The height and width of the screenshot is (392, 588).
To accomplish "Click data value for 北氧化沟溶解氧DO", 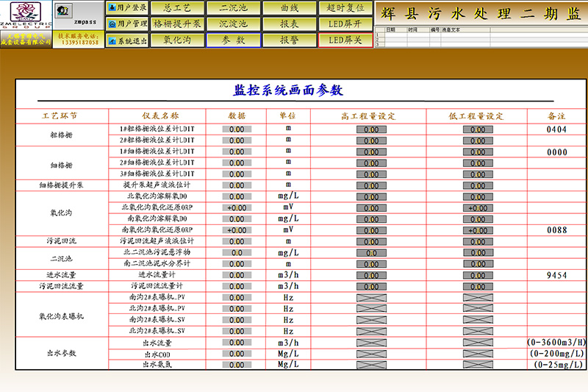I will pyautogui.click(x=237, y=197).
